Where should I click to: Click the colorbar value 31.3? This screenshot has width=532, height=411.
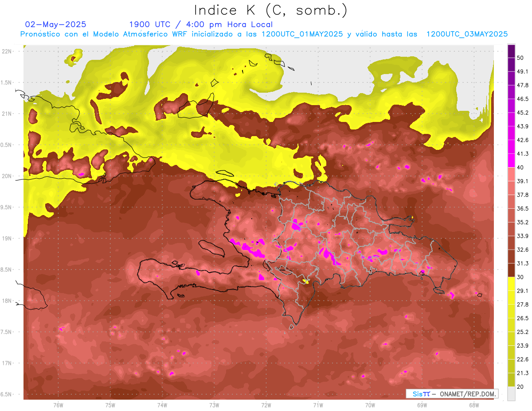point(522,263)
